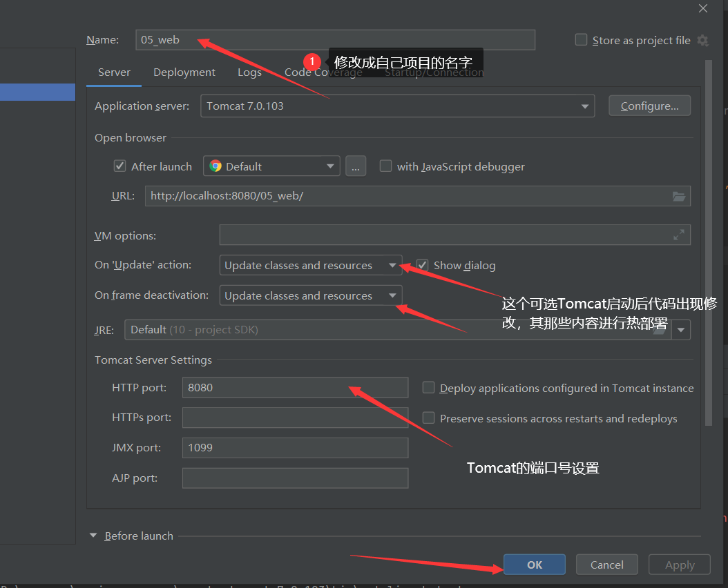Open the JRE dropdown arrow
This screenshot has width=728, height=588.
pyautogui.click(x=681, y=330)
